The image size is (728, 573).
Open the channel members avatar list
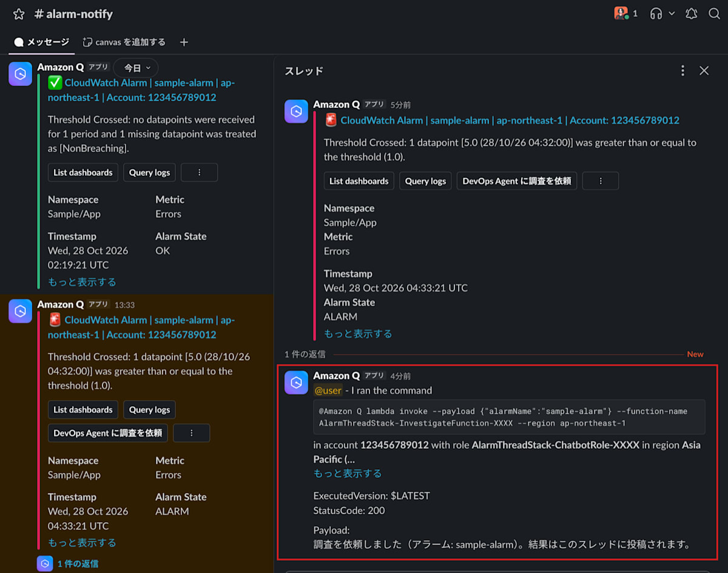626,13
